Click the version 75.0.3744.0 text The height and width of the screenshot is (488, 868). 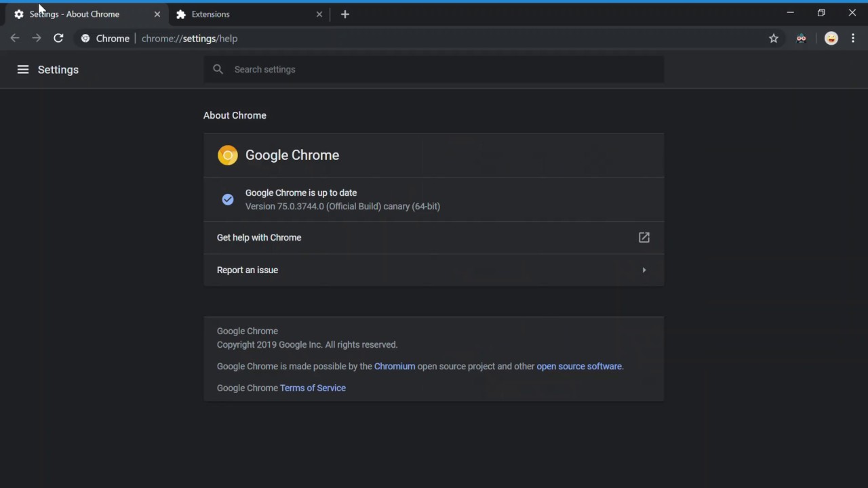coord(342,206)
